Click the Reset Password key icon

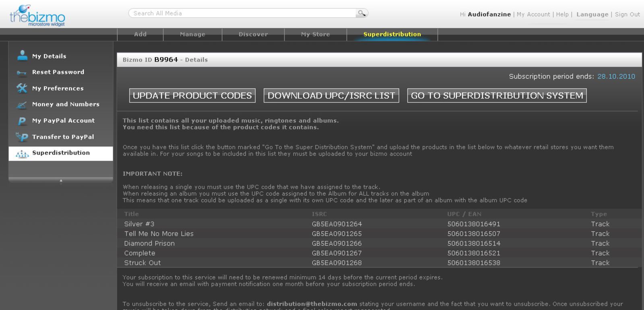click(22, 73)
